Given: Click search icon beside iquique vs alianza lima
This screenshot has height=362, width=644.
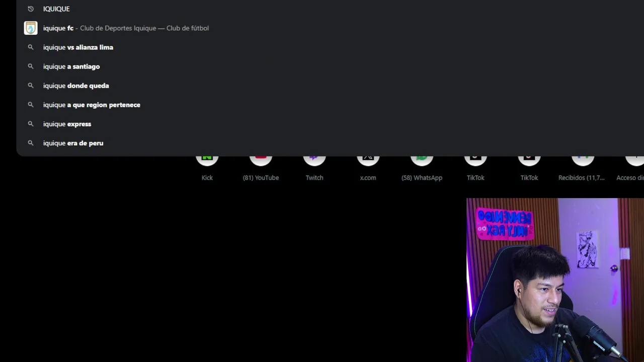Looking at the screenshot, I should (x=31, y=47).
